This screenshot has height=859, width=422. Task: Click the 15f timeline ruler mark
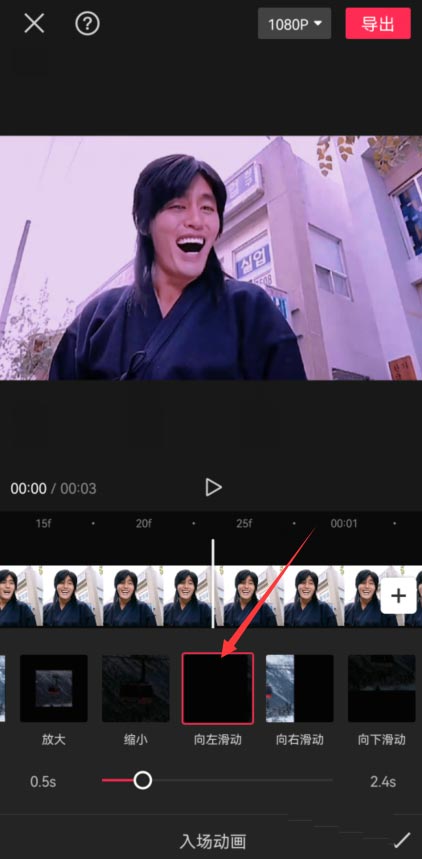point(43,523)
